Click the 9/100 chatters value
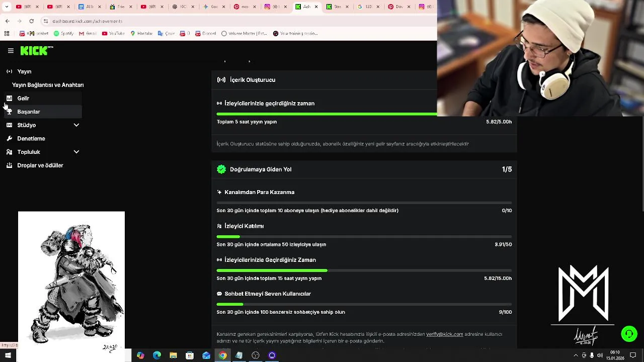The height and width of the screenshot is (362, 644). (x=505, y=312)
